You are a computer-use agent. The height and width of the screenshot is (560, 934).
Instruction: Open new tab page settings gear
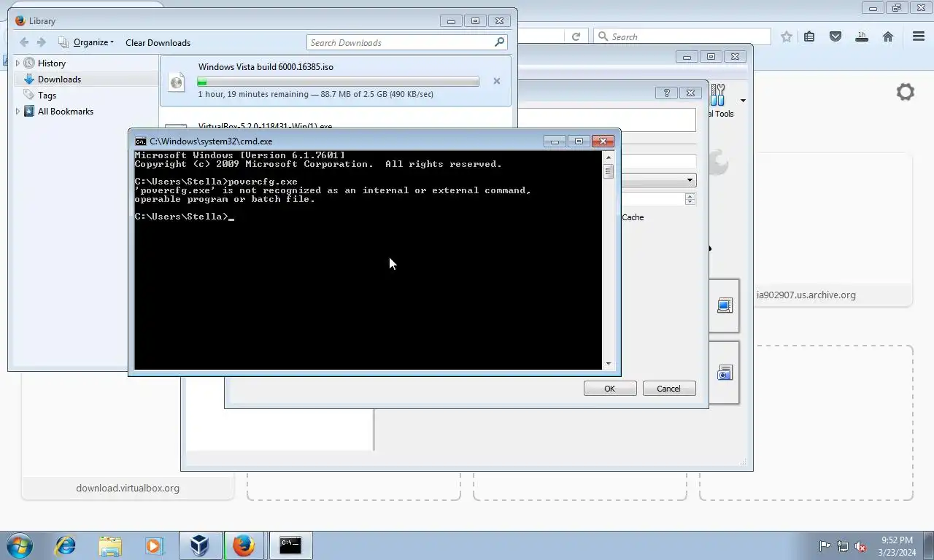click(x=906, y=92)
